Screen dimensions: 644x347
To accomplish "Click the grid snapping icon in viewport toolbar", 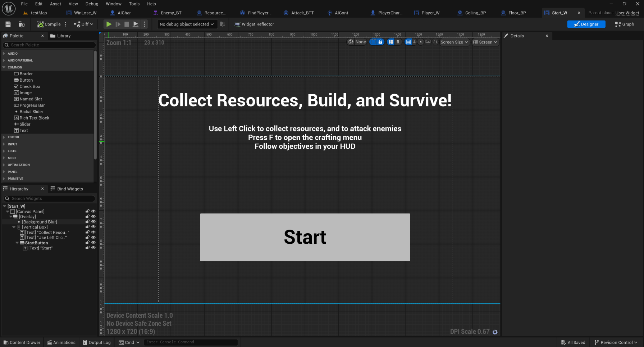I will [408, 42].
